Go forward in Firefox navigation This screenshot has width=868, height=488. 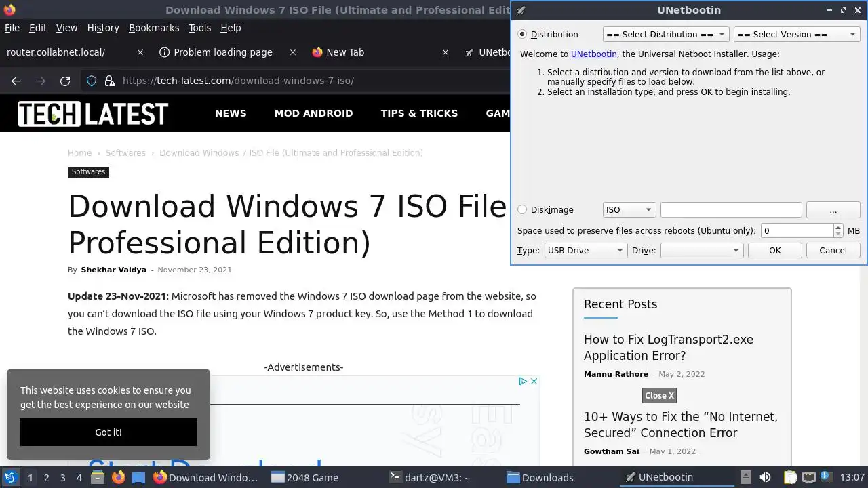pyautogui.click(x=41, y=81)
